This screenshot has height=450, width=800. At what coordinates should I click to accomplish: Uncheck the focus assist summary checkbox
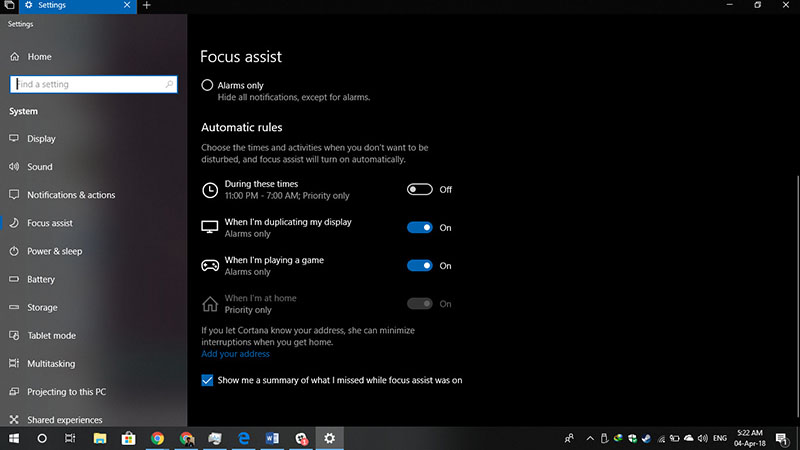tap(207, 380)
